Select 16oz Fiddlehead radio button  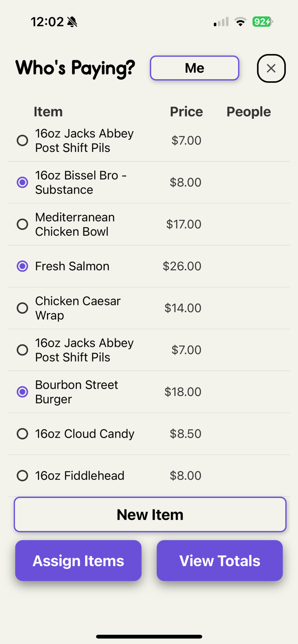(22, 476)
